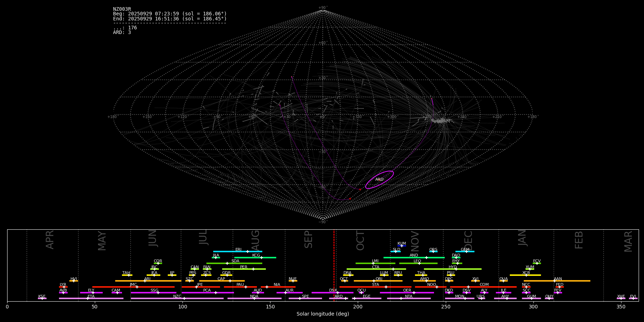Click the +270 longitude label on map
644x322 pixels.
427,117
